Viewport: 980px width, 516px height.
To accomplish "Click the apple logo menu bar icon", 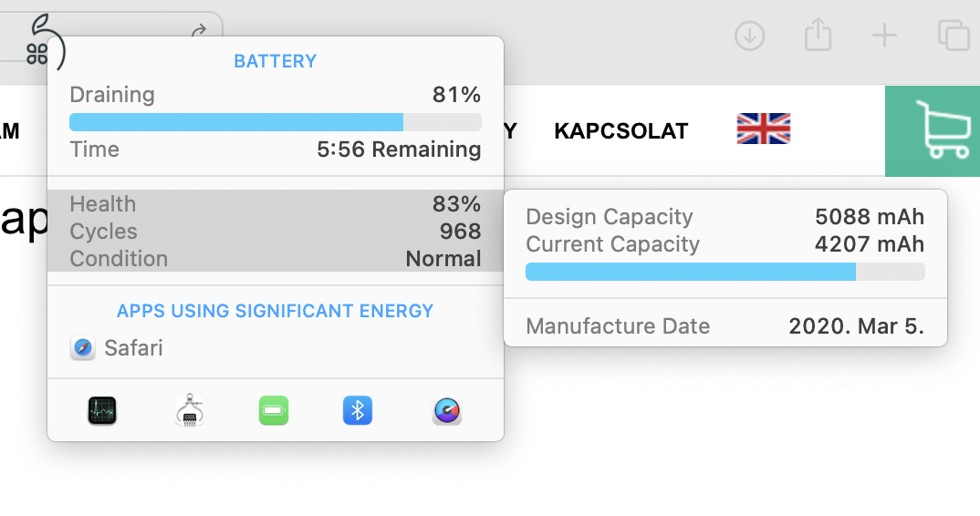I will [x=47, y=43].
